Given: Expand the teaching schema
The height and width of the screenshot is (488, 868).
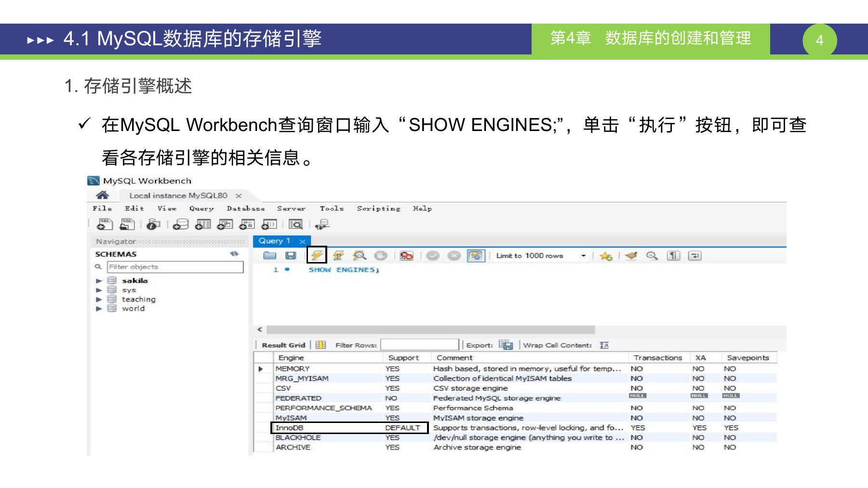Looking at the screenshot, I should click(99, 299).
